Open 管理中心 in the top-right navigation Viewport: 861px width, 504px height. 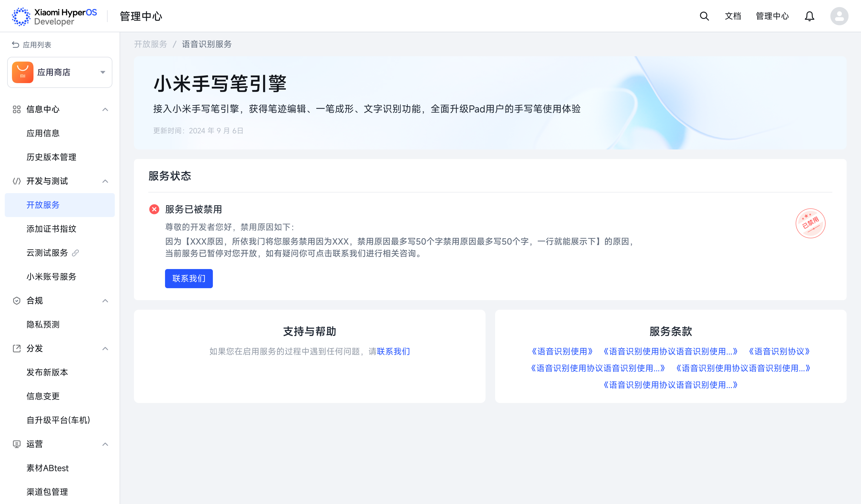[x=772, y=16]
